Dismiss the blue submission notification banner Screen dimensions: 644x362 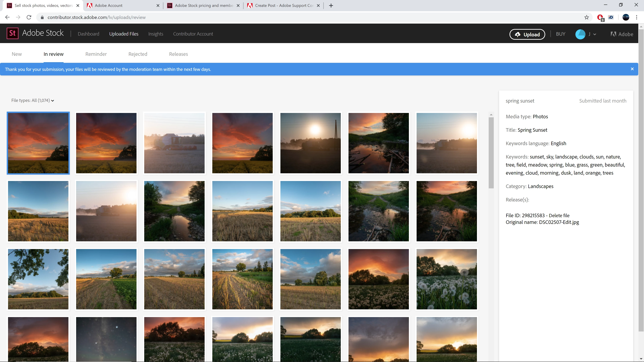point(632,69)
